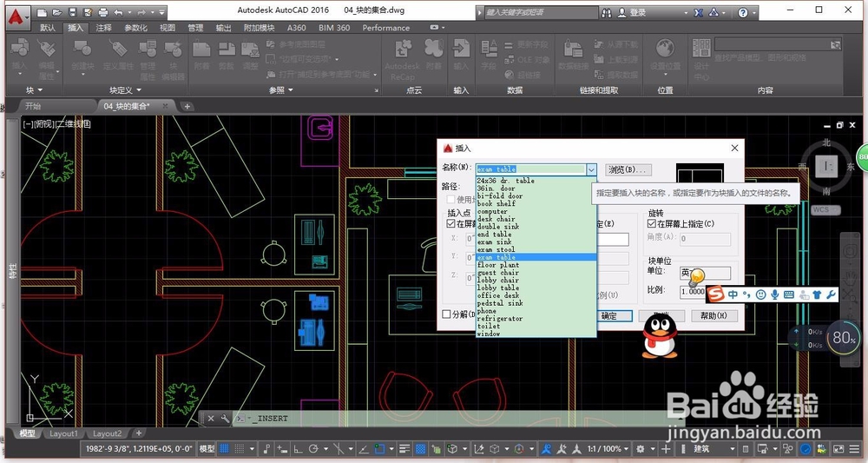Switch to the 默认 ribbon tab

coord(48,28)
